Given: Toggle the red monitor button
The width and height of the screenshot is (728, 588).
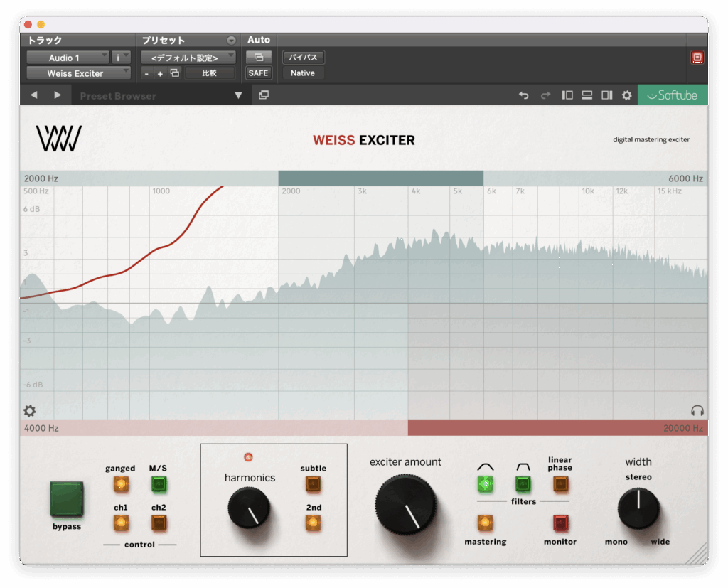Looking at the screenshot, I should coord(560,523).
